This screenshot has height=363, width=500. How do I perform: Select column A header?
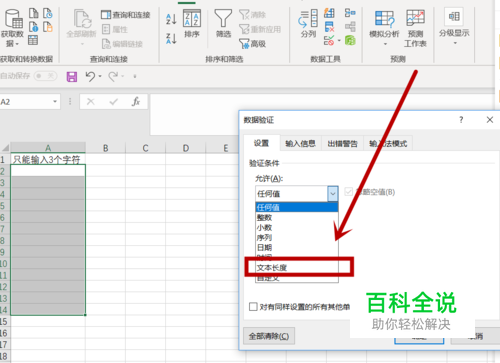coord(48,148)
